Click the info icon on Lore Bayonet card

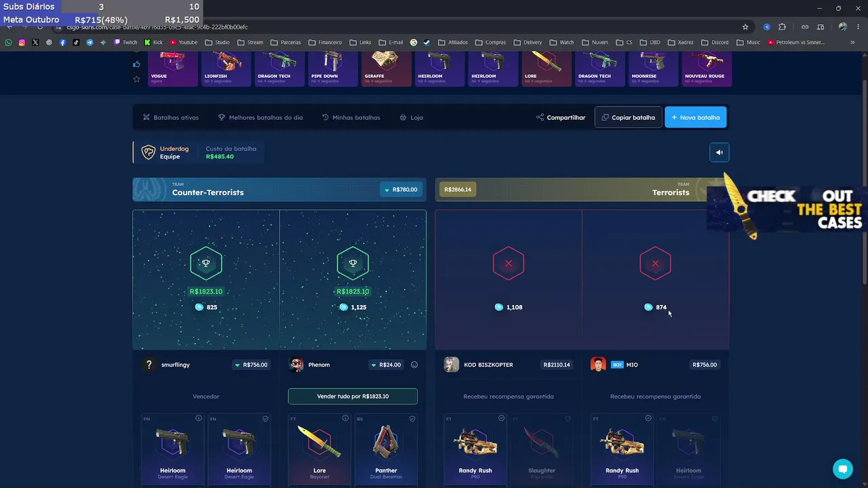click(345, 418)
